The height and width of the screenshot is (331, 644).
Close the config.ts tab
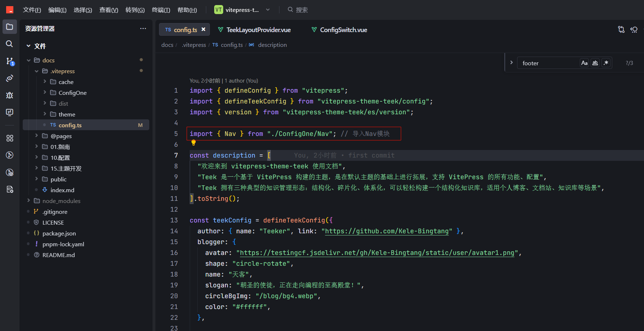(x=203, y=30)
